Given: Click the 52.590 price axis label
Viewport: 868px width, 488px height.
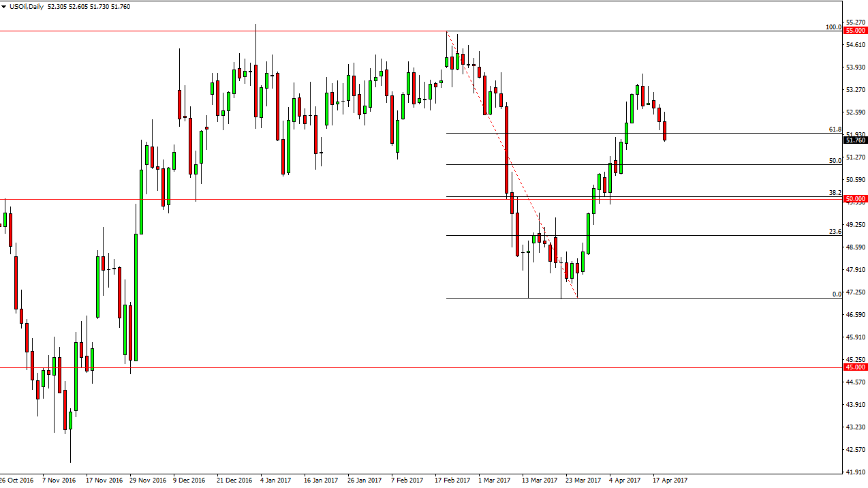Looking at the screenshot, I should pyautogui.click(x=856, y=112).
